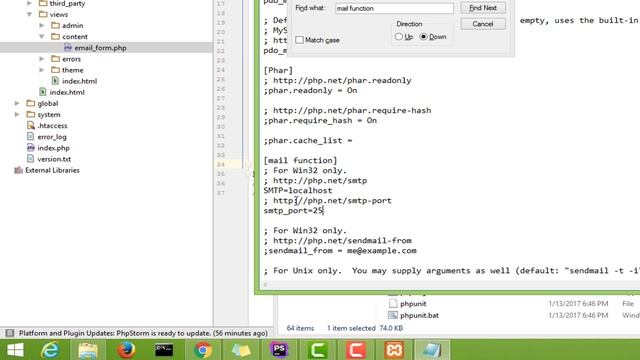This screenshot has height=360, width=640.
Task: Click the version.txt file icon
Action: tap(30, 159)
